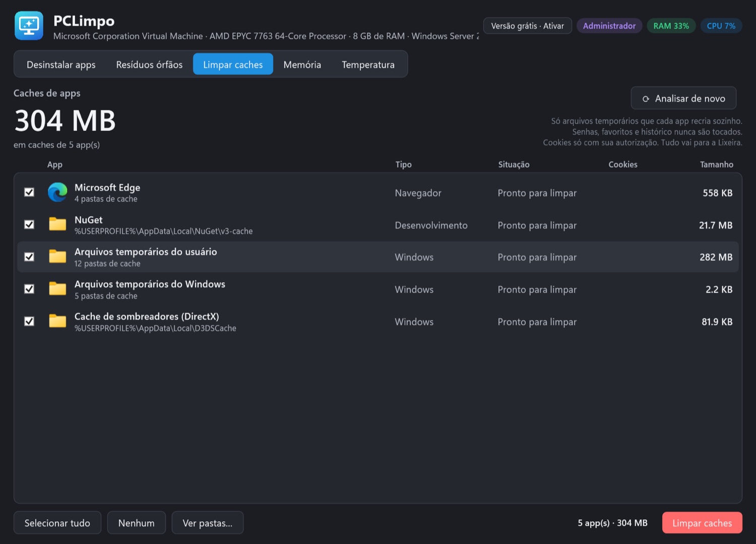
Task: Click the red Limpar caches button
Action: point(702,523)
